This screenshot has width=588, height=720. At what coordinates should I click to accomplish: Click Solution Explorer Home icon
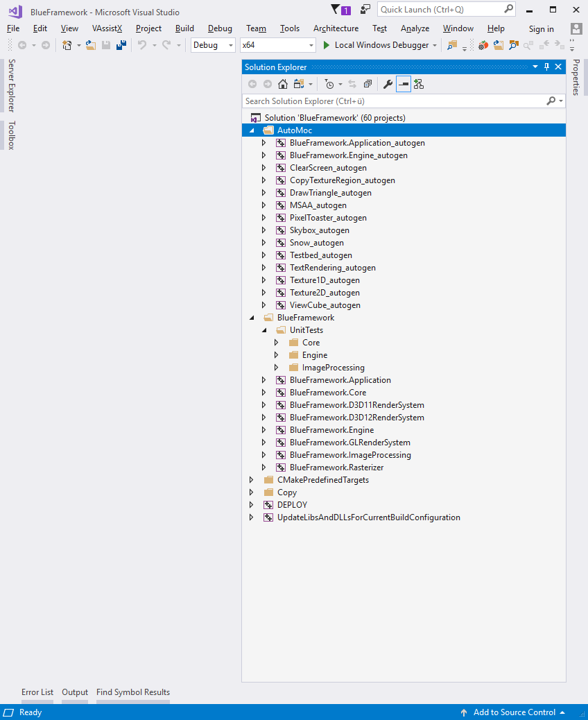click(x=283, y=84)
